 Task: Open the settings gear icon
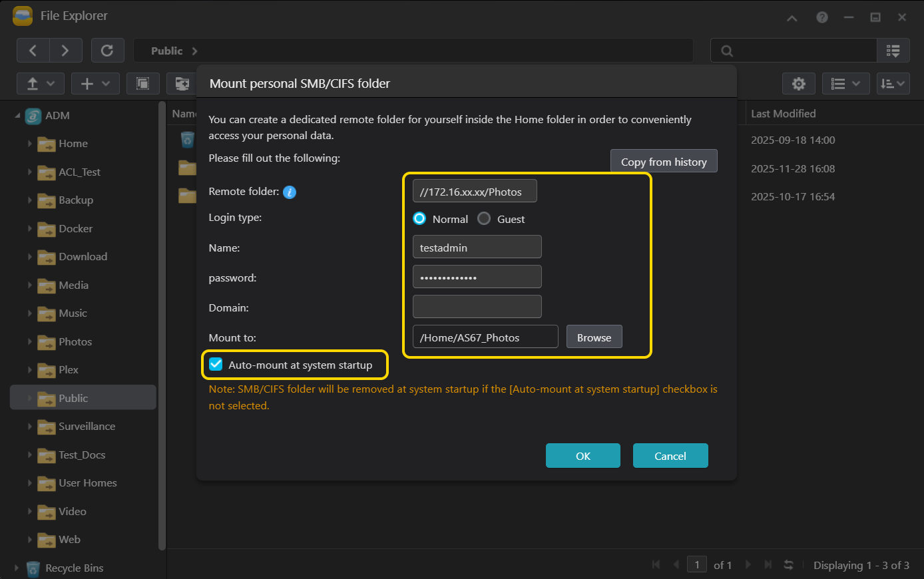click(x=798, y=84)
